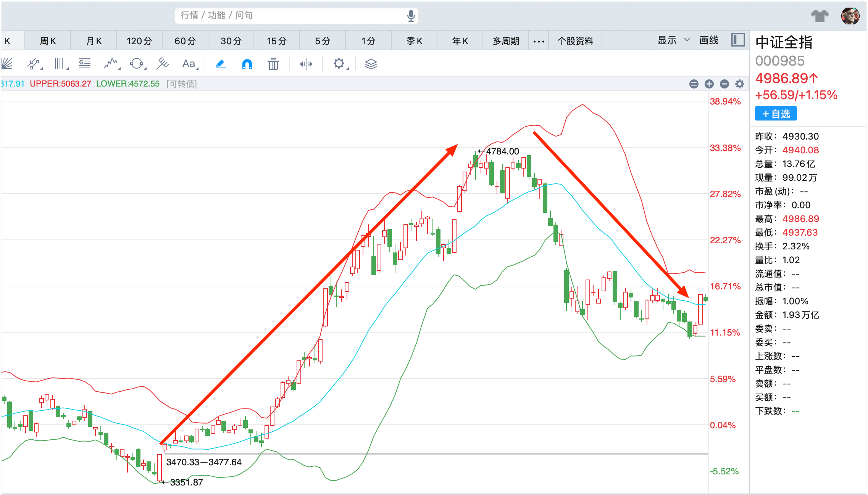Click the +自选 add watchlist button
Viewport: 868px width, 495px height.
click(x=776, y=114)
